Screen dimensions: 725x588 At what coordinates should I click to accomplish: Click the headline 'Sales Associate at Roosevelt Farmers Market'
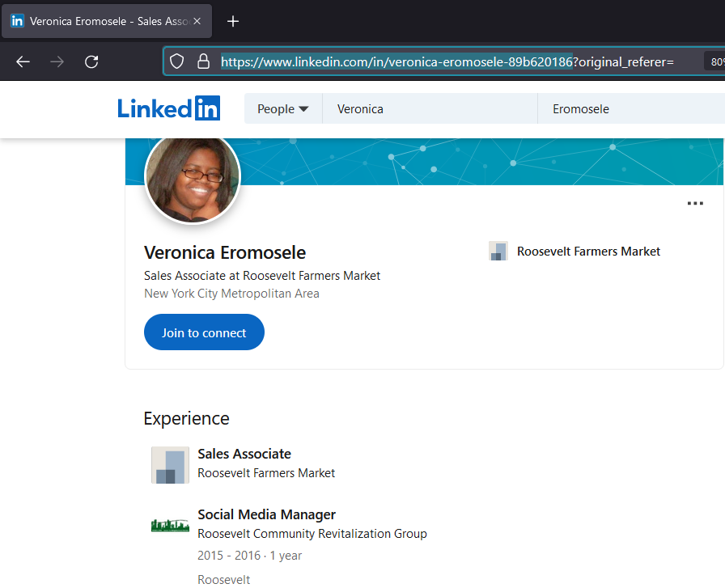[262, 276]
